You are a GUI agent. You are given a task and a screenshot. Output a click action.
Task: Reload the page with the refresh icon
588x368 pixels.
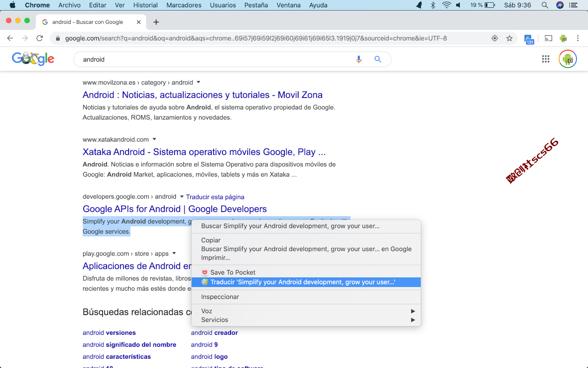coord(40,38)
